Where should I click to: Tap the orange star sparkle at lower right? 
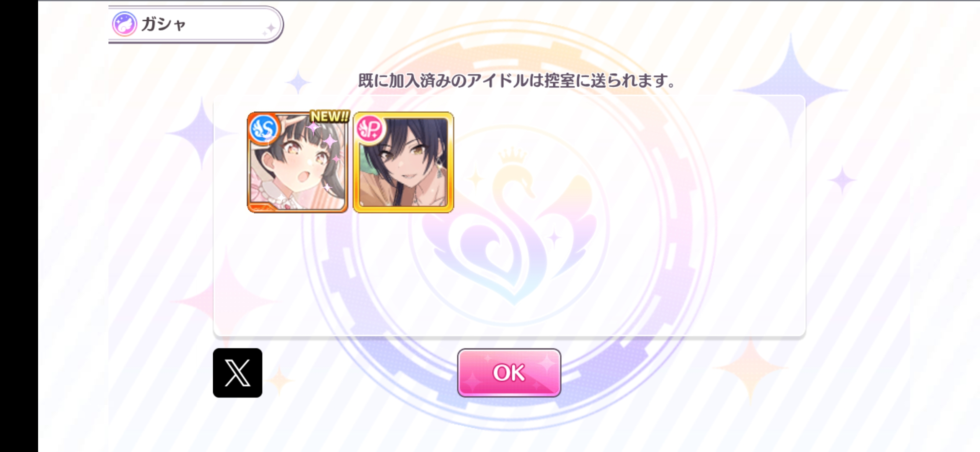750,368
